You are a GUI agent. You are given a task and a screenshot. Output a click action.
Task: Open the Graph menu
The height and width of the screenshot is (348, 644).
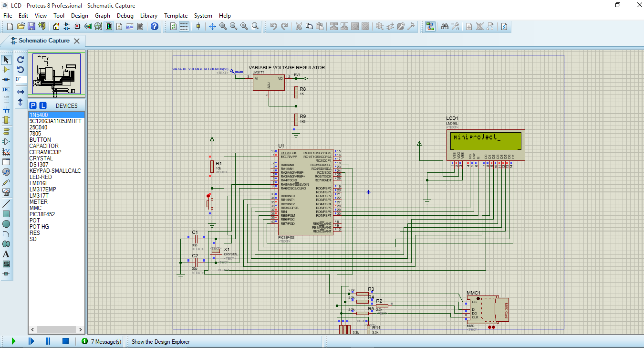[103, 16]
